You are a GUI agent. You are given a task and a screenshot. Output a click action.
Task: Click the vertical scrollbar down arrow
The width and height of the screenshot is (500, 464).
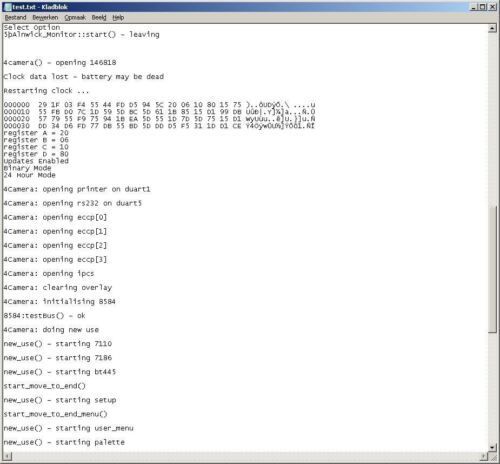point(492,447)
